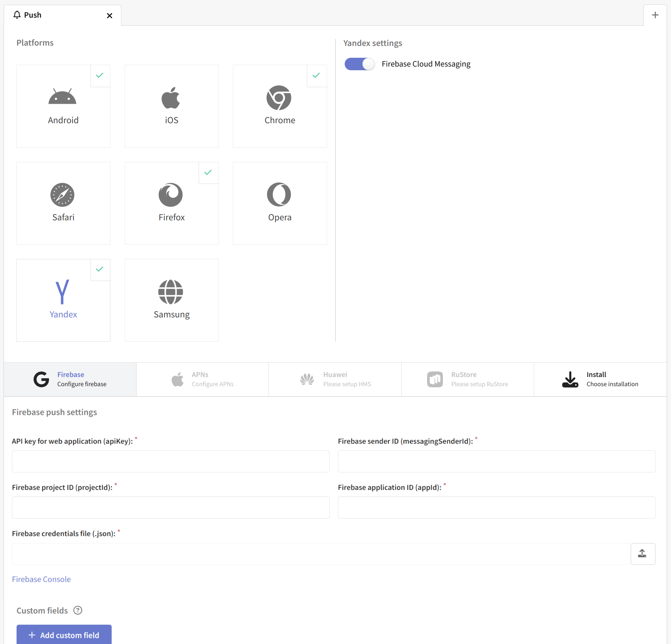
Task: Select the Push tab label
Action: [33, 15]
